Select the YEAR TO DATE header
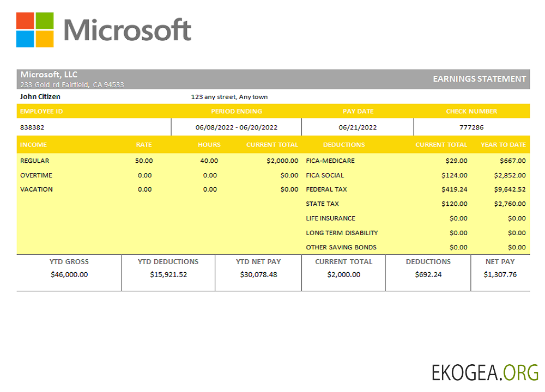Viewport: 545px width, 392px height. [x=503, y=145]
